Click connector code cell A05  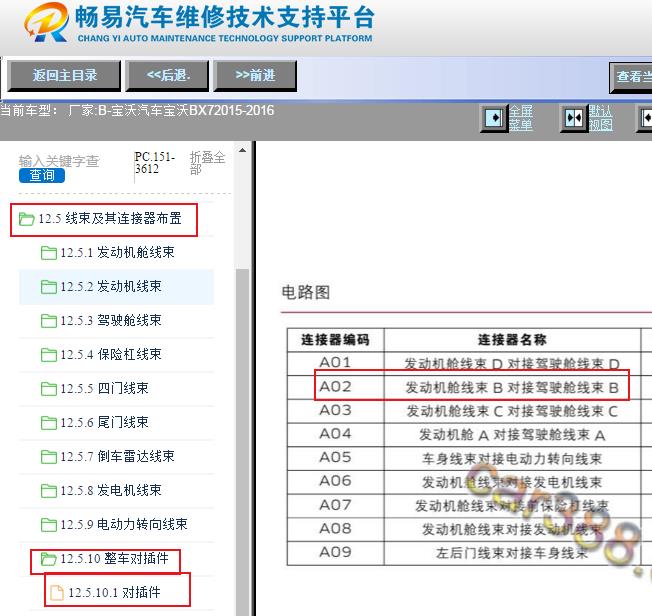pos(335,458)
